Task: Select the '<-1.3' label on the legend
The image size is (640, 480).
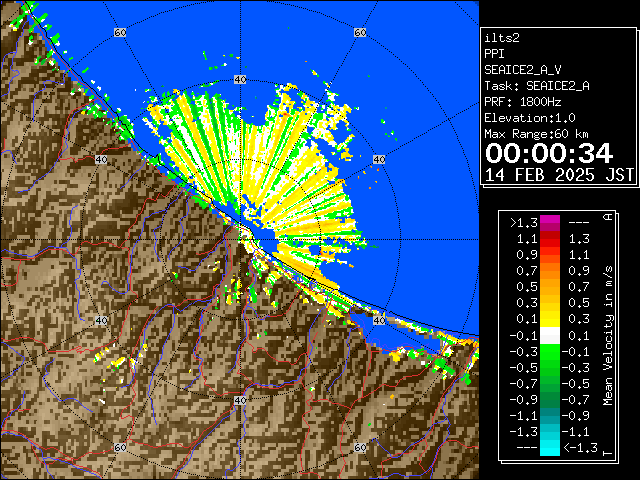Action: [x=580, y=448]
